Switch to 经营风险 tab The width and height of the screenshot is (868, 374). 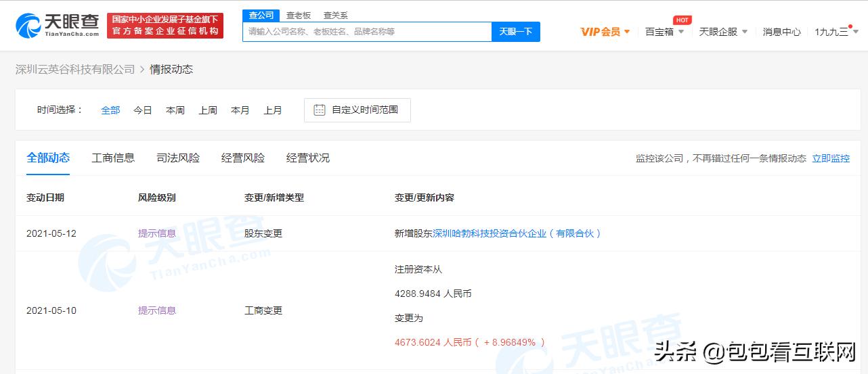click(x=243, y=158)
